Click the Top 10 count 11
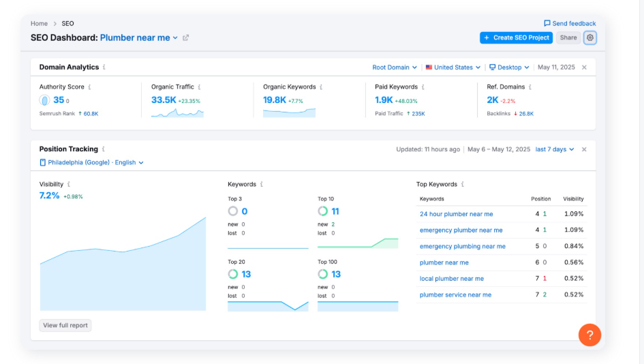The image size is (644, 364). click(335, 211)
